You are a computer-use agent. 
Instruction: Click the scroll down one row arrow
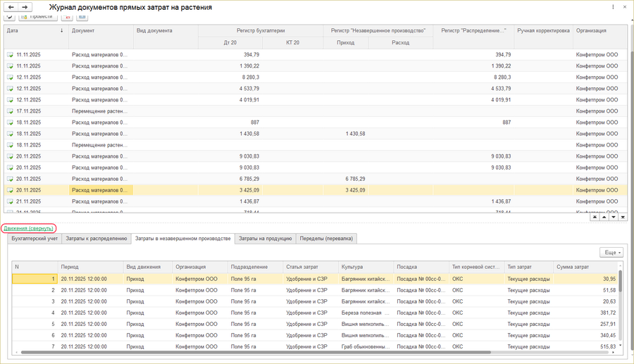[614, 217]
